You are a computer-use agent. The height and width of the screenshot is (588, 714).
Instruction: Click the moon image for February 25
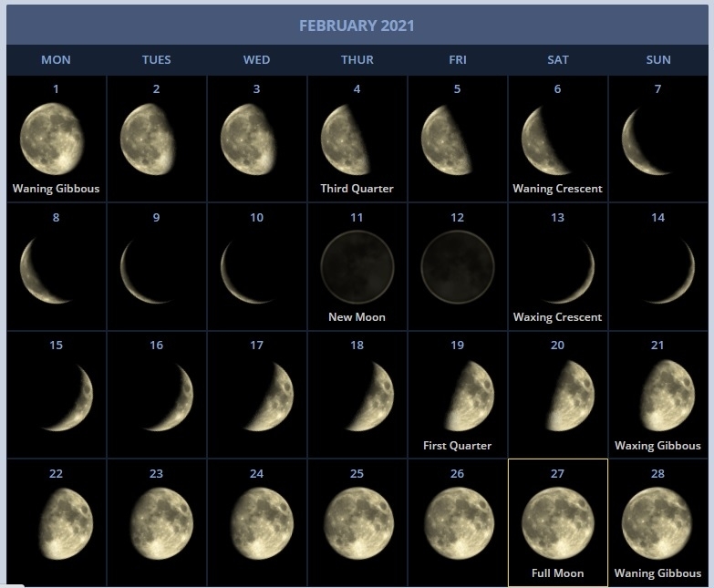pos(358,524)
